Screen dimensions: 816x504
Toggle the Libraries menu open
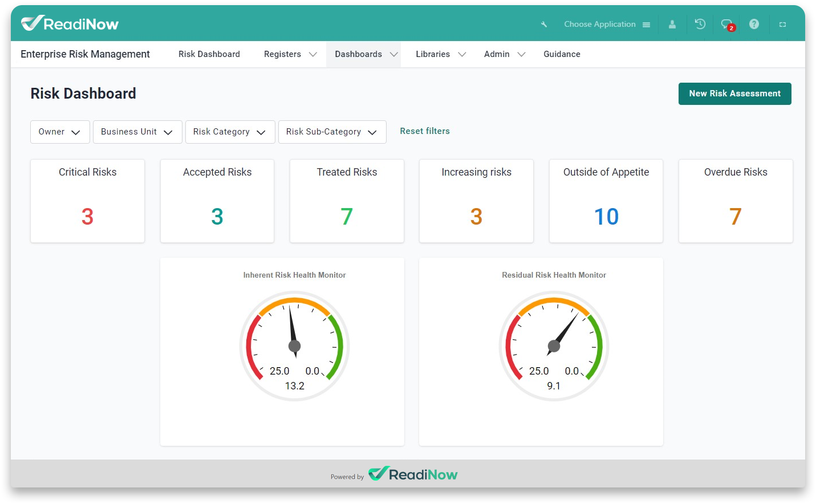(x=440, y=54)
